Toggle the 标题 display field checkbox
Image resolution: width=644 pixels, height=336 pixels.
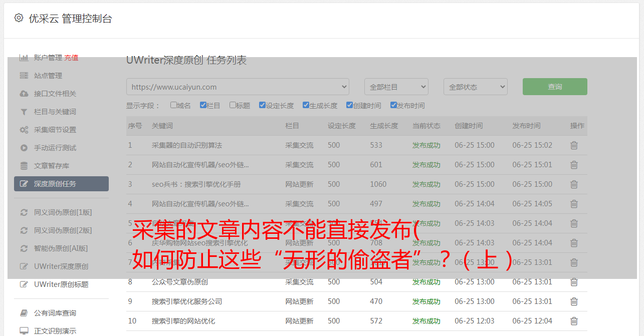(x=233, y=105)
